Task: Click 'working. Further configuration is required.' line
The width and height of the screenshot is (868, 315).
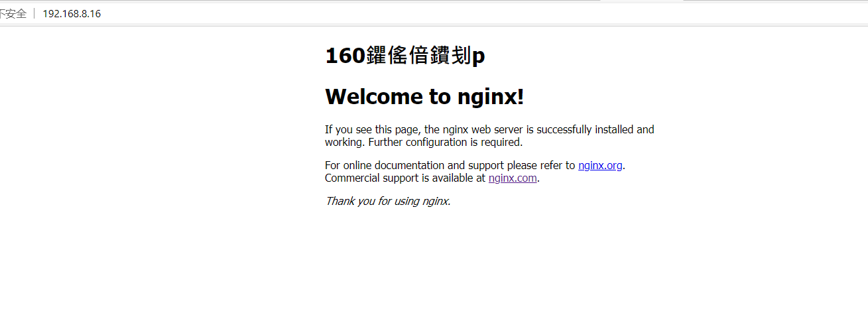Action: click(x=424, y=142)
